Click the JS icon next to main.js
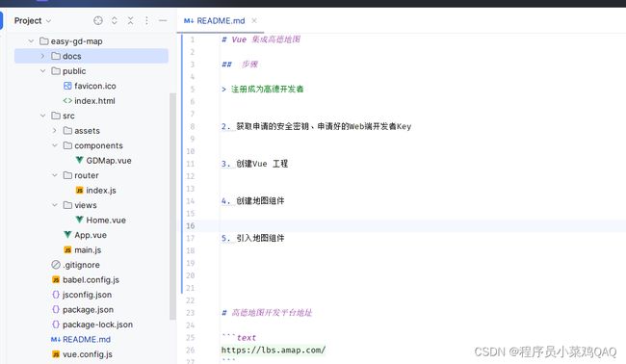The image size is (626, 364). tap(67, 249)
